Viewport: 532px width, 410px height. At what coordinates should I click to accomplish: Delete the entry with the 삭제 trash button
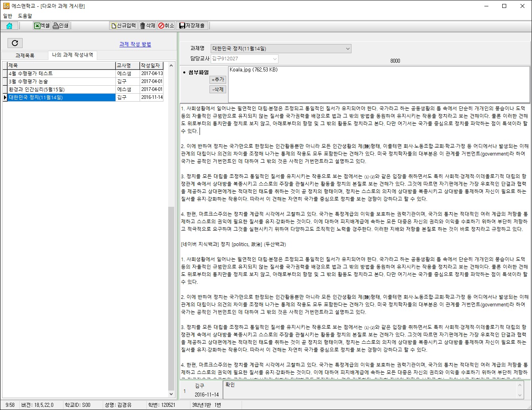(x=148, y=26)
